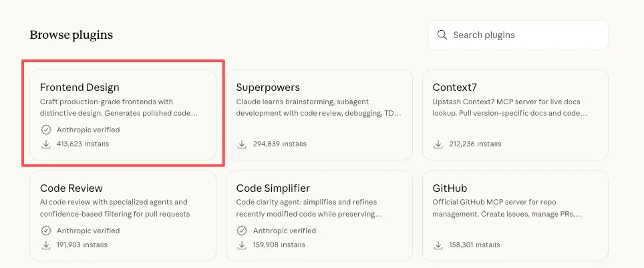Click the Code Simplifier installs download icon

243,245
